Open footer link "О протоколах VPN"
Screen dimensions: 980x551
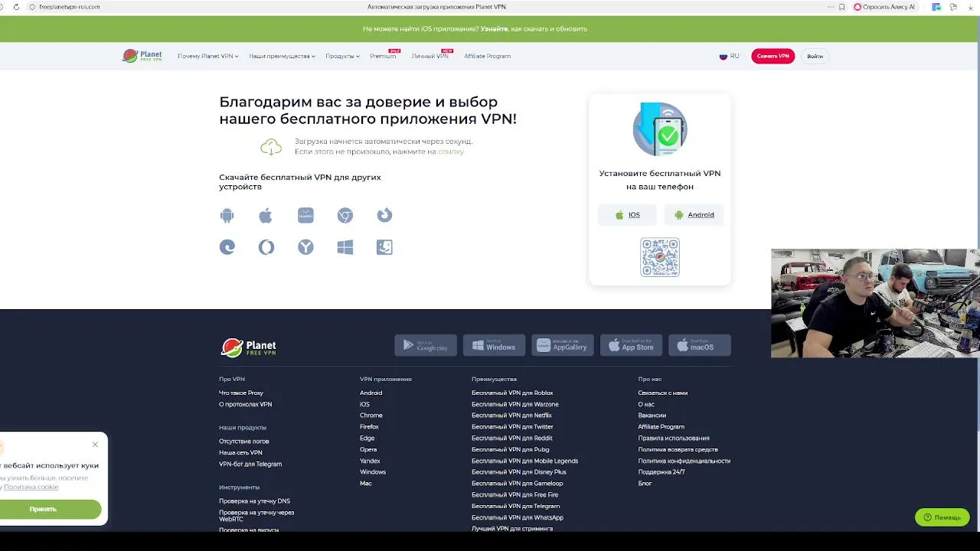(x=245, y=404)
